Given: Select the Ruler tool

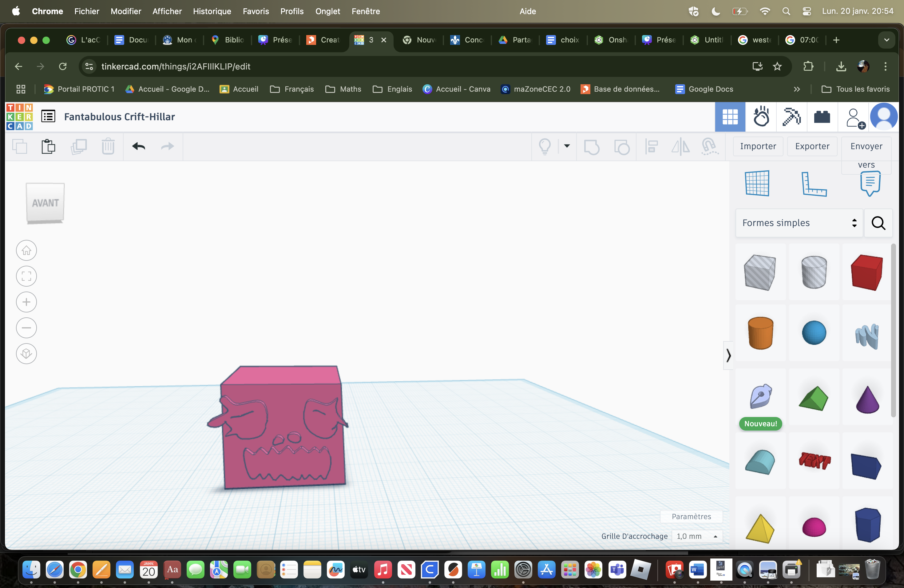Looking at the screenshot, I should tap(814, 184).
